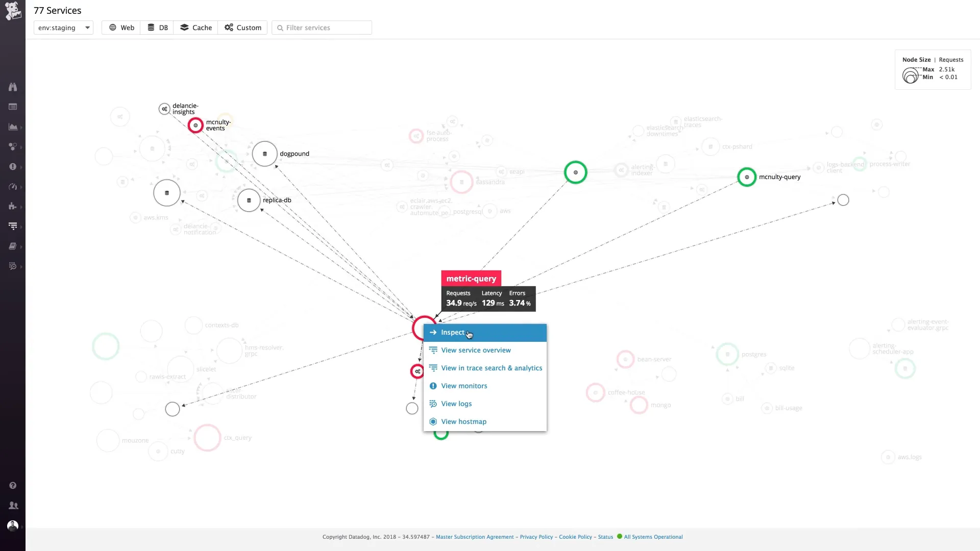Screen dimensions: 980x551
Task: Open the Team members sidebar icon
Action: 13,505
